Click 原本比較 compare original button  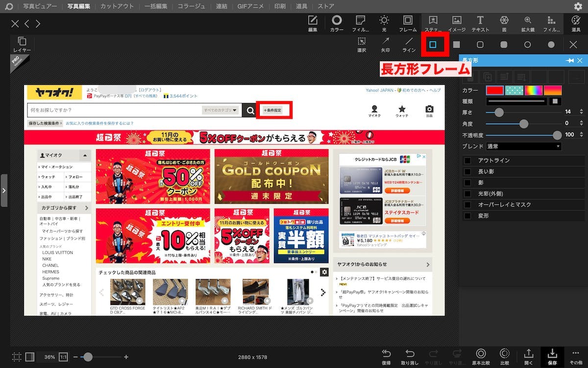tap(481, 357)
